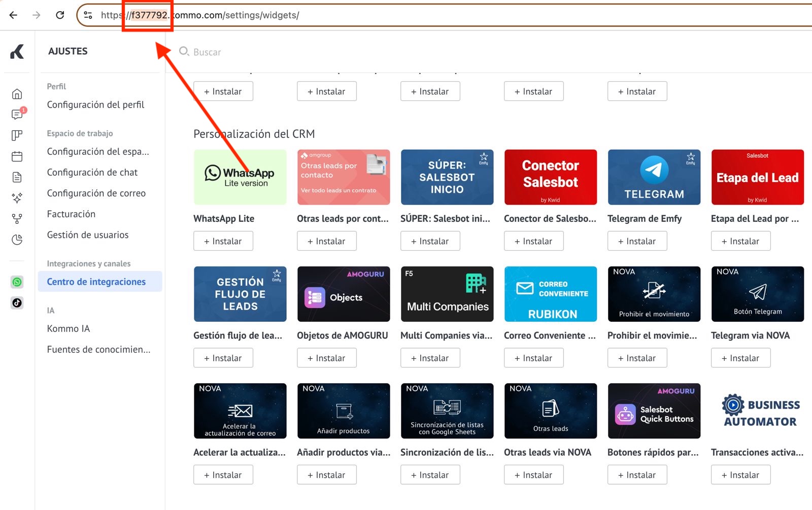Open Facturación settings
812x510 pixels.
pyautogui.click(x=71, y=214)
